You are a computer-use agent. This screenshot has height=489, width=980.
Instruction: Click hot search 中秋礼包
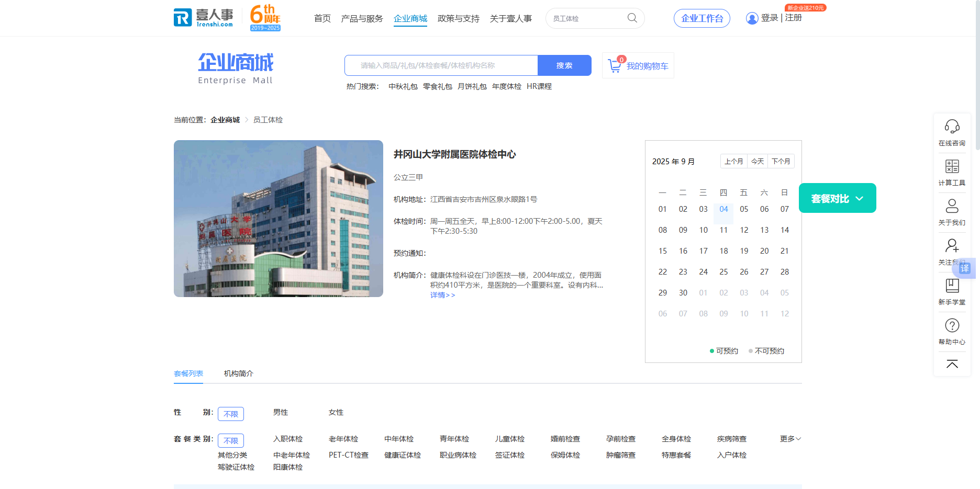(403, 86)
